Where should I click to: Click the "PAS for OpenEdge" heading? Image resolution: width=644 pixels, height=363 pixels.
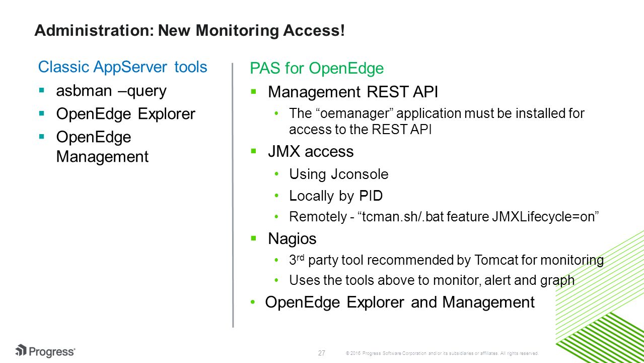point(317,69)
